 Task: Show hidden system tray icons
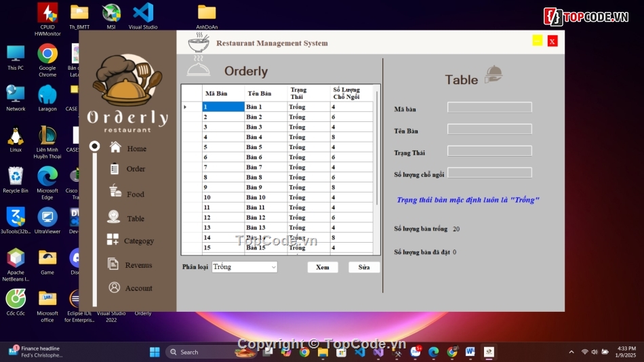(x=571, y=352)
